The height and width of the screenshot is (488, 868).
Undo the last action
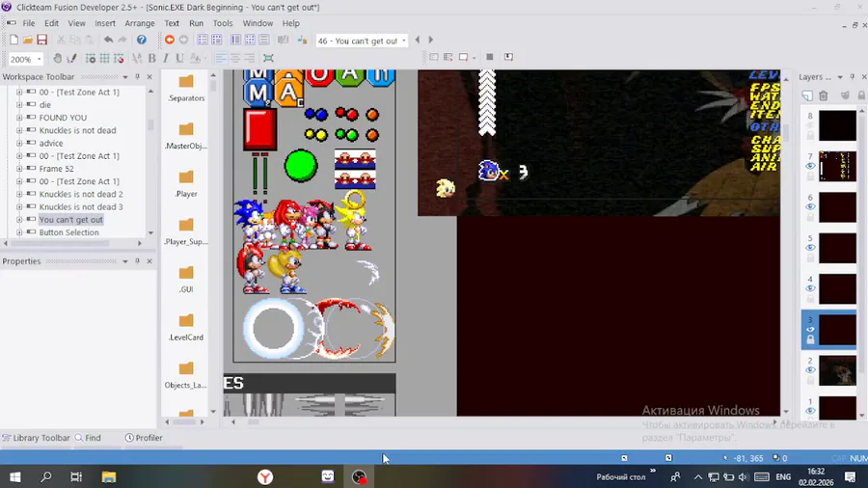click(108, 40)
